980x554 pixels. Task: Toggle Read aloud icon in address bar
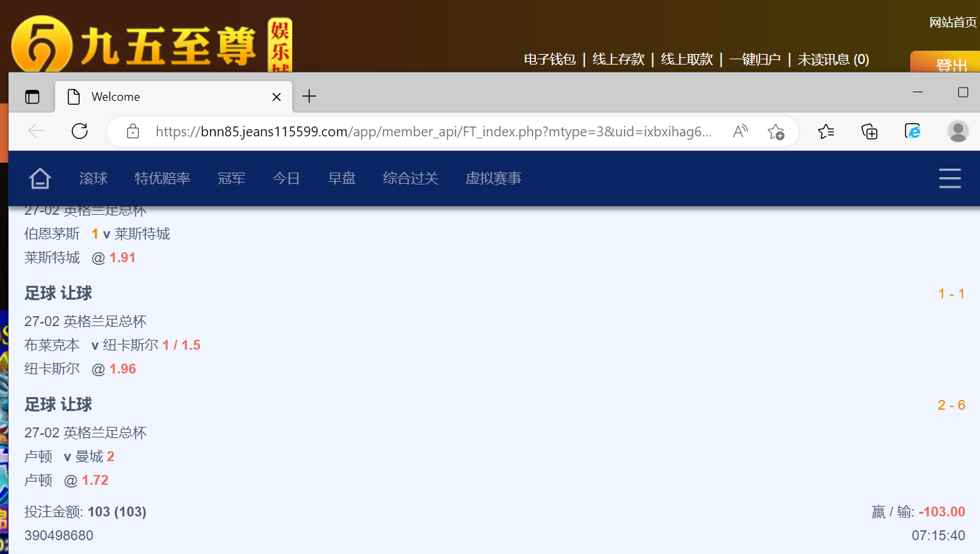point(740,131)
